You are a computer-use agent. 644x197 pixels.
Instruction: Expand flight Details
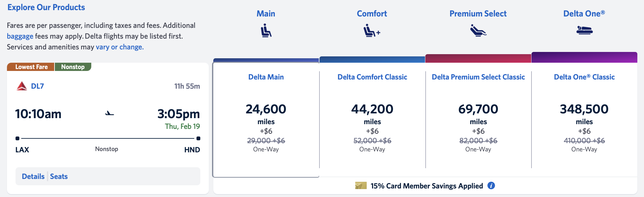tap(33, 176)
